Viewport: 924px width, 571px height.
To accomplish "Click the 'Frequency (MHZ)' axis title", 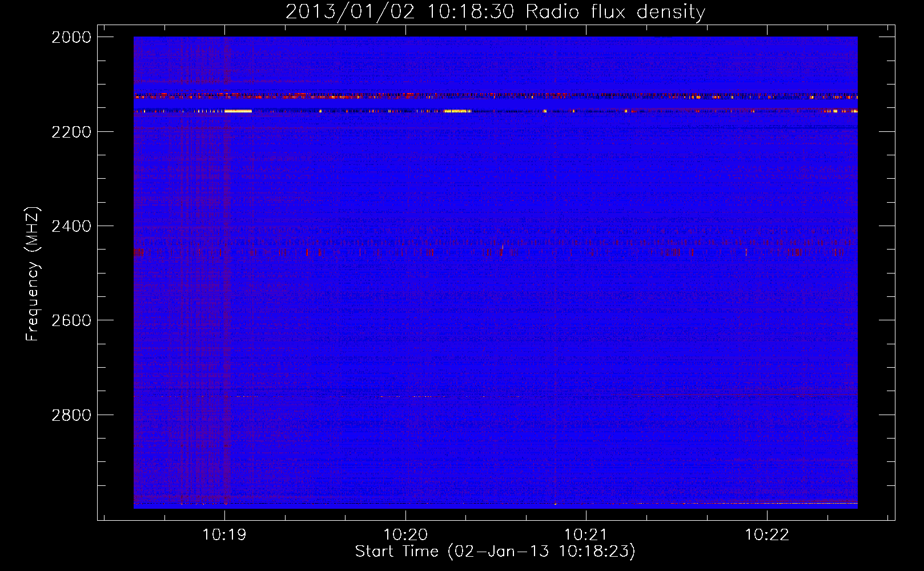I will [x=33, y=274].
